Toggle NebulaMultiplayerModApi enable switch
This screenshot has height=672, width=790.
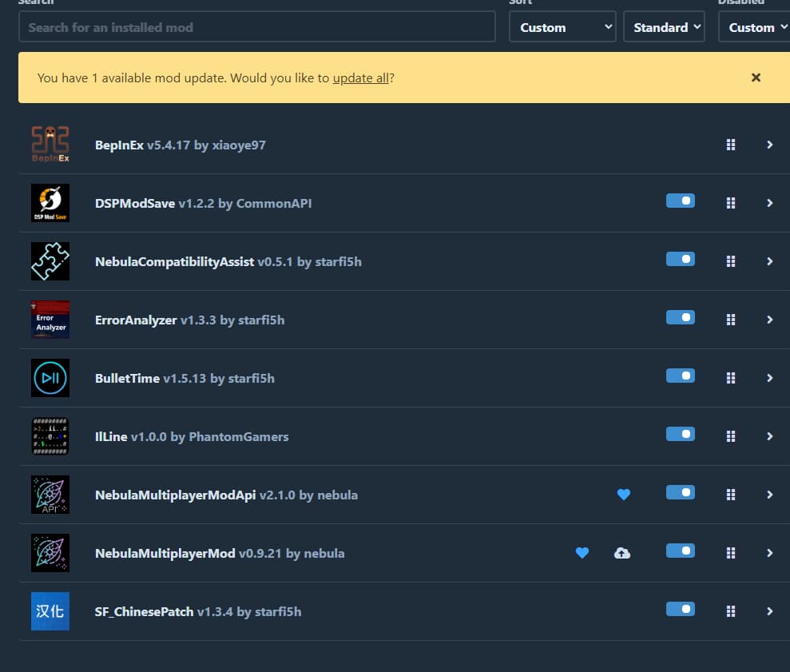pyautogui.click(x=680, y=492)
